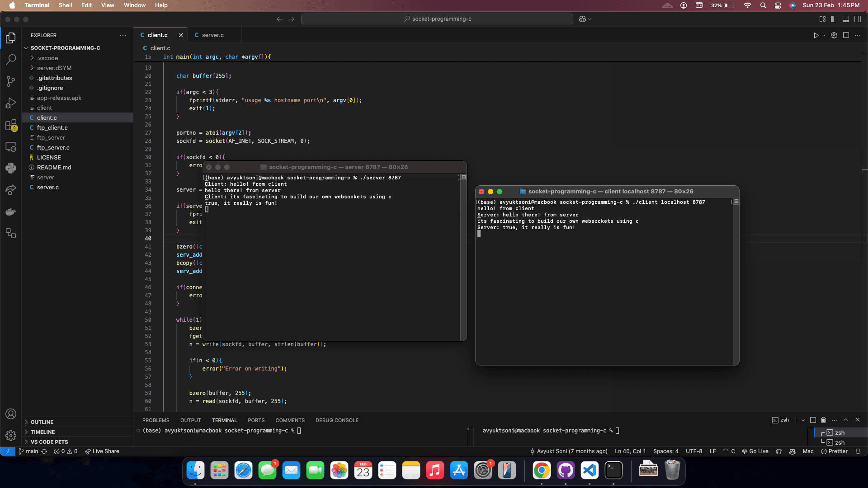Open the Run and Debug view
Viewport: 868px width, 488px height.
point(11,103)
